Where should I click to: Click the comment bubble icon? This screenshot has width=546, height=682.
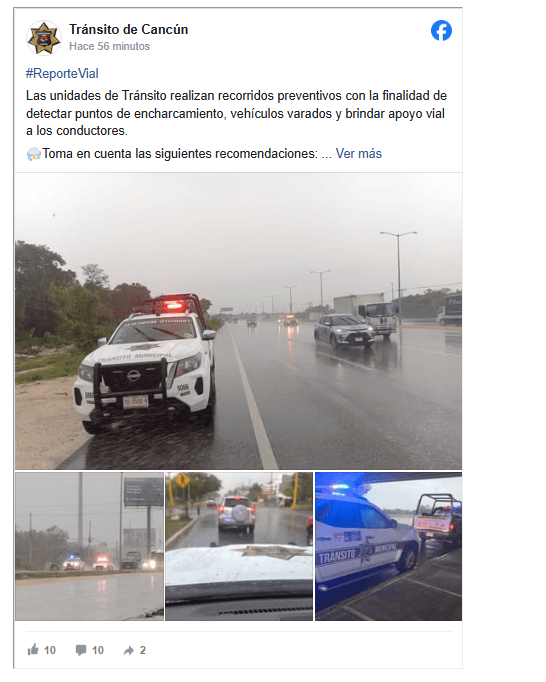coord(81,650)
